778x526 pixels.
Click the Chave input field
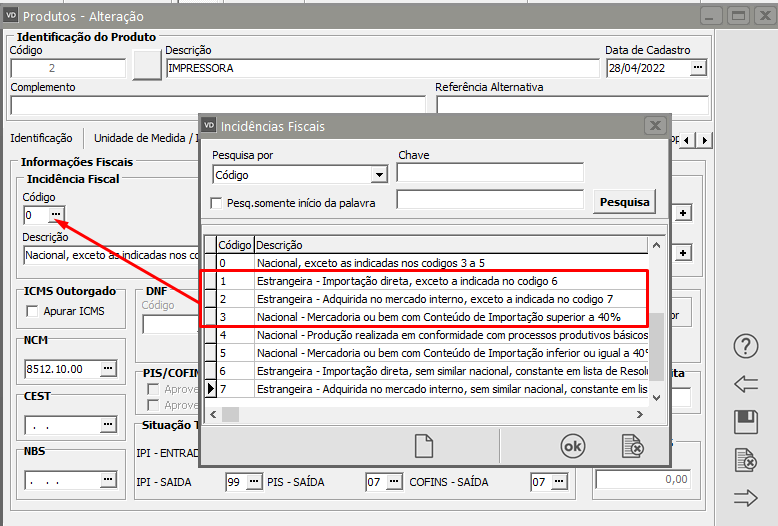pos(489,173)
